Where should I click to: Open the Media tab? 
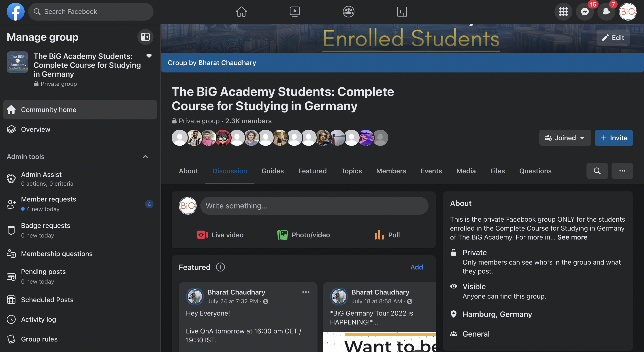coord(466,171)
